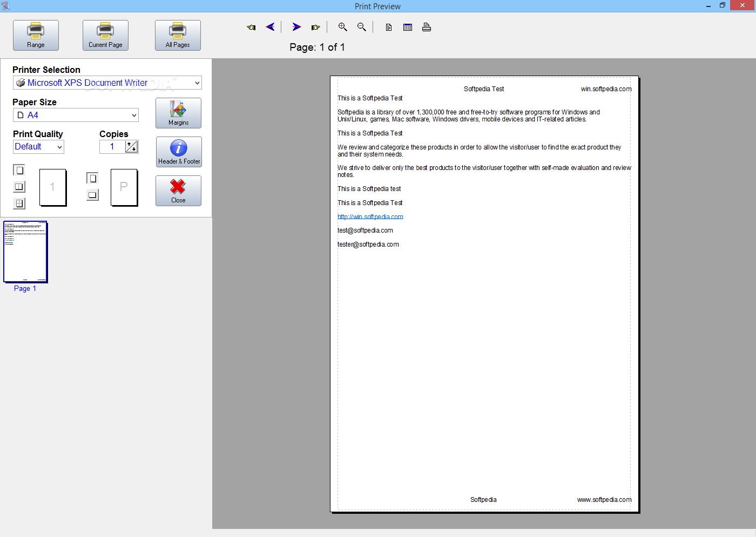Click the 'Page: 1 of 1' indicator
This screenshot has height=537, width=756.
[x=317, y=47]
